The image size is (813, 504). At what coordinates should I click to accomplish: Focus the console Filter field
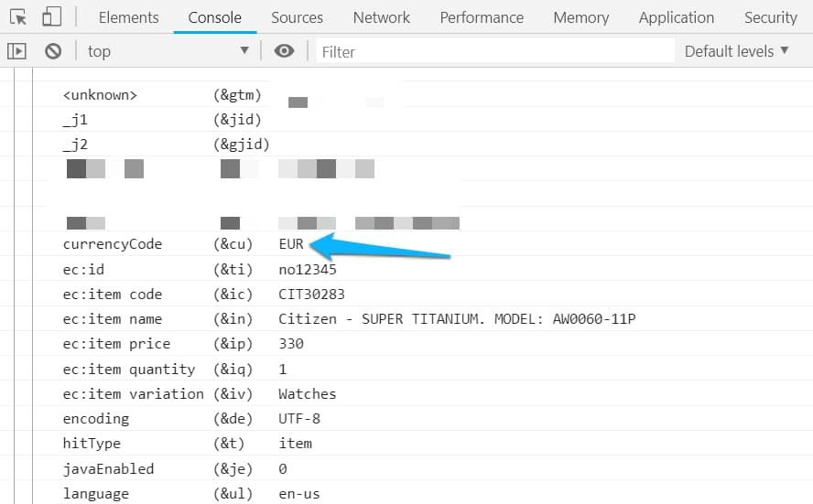click(495, 51)
